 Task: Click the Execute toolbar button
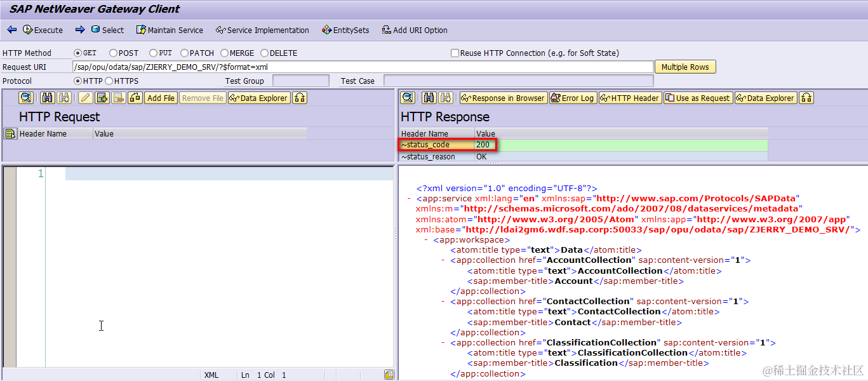coord(43,30)
